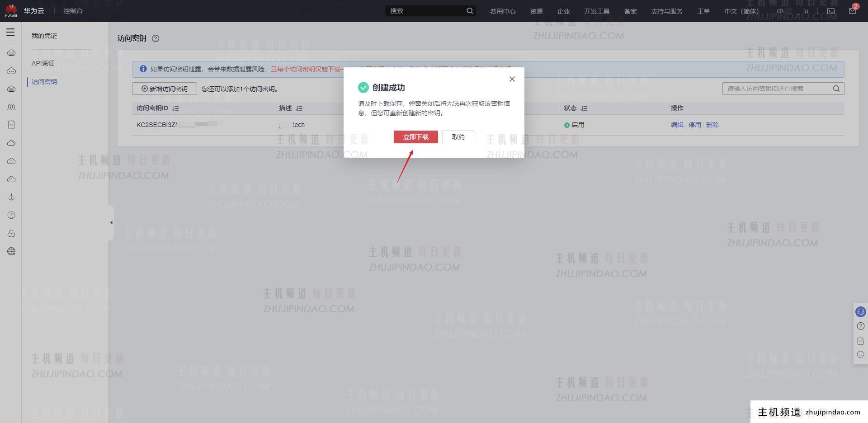This screenshot has width=868, height=423.
Task: Click 编辑 link in key row
Action: (x=677, y=125)
